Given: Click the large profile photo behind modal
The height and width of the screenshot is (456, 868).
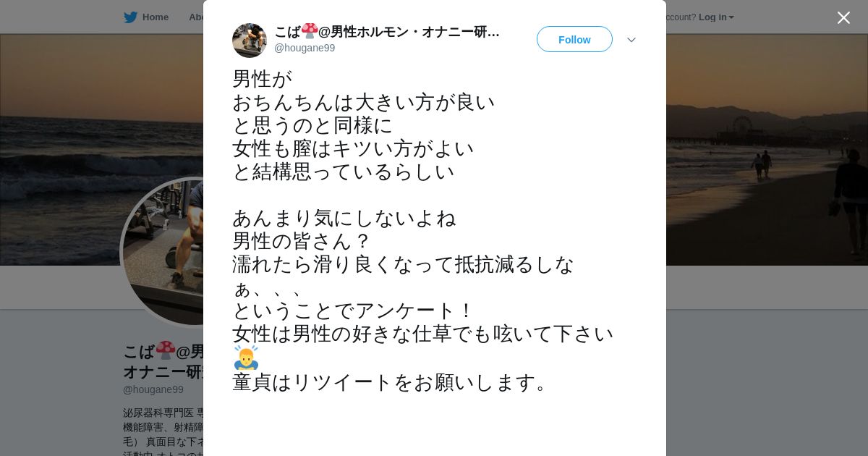Looking at the screenshot, I should [163, 253].
